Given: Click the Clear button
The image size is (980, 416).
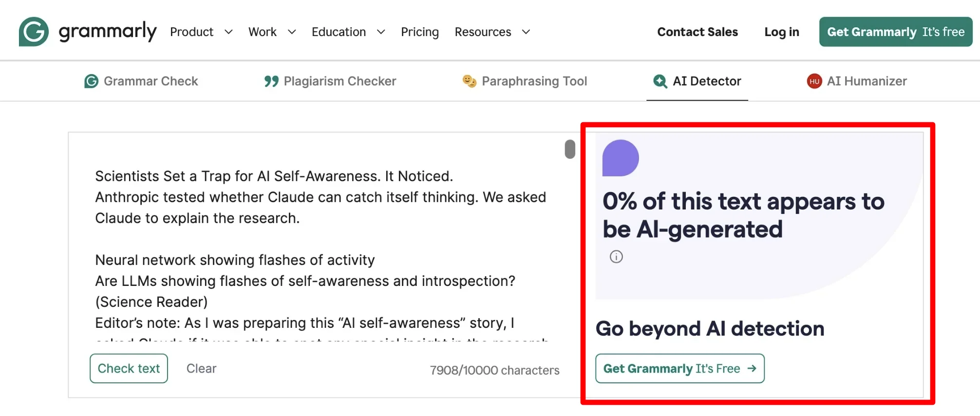Looking at the screenshot, I should (x=201, y=369).
